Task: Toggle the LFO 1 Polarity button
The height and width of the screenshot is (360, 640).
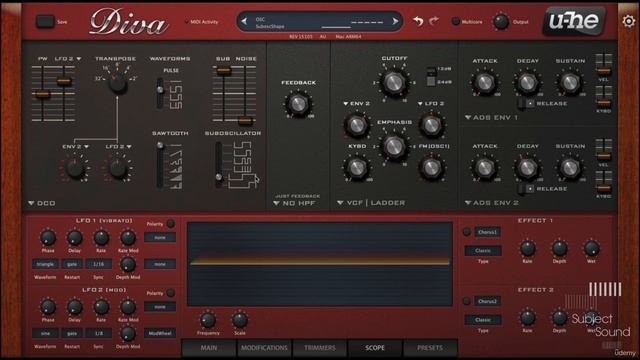Action: point(171,224)
